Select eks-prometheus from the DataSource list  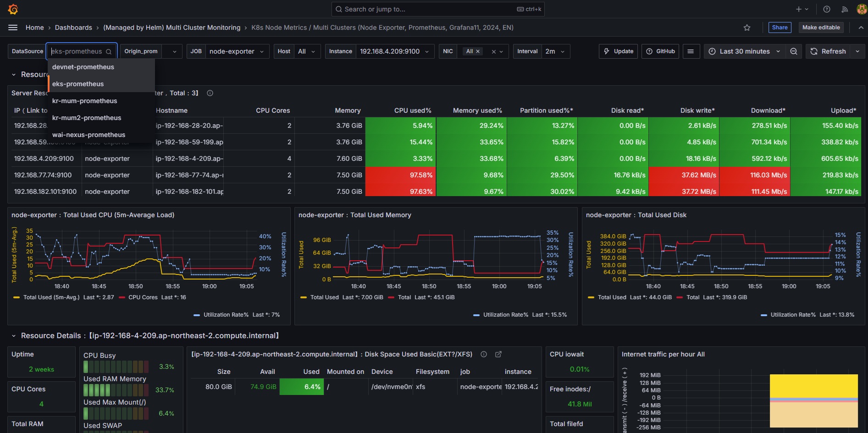coord(101,84)
